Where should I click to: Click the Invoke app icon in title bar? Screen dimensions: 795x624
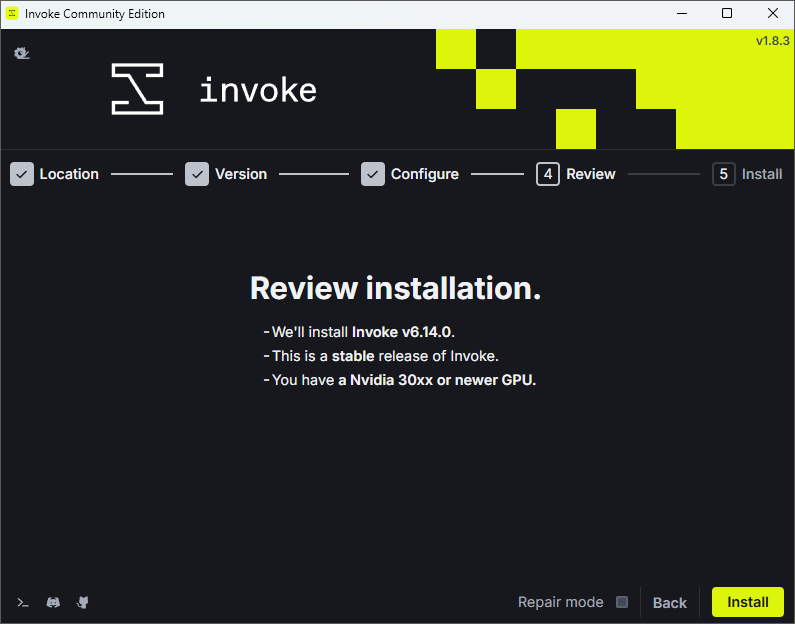[x=12, y=13]
